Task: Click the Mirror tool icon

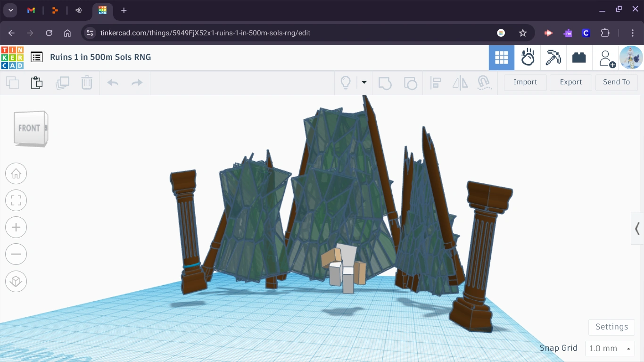Action: [460, 82]
